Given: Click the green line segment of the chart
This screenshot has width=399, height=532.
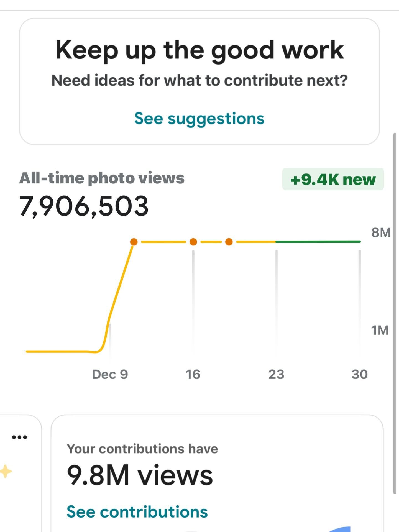Looking at the screenshot, I should click(319, 242).
